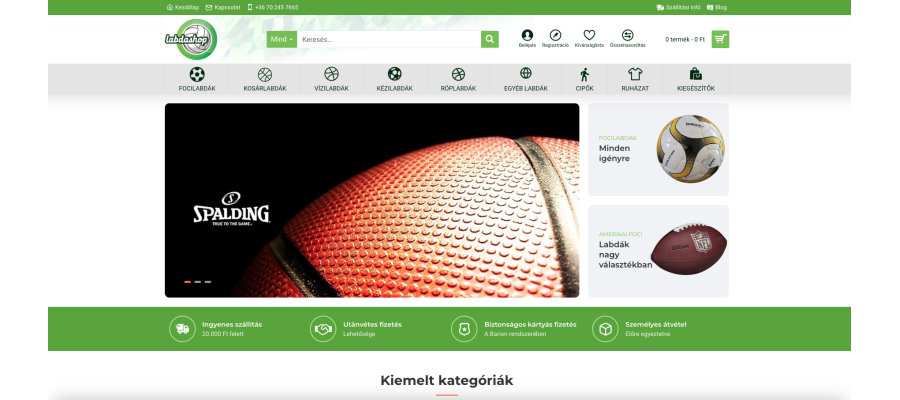Open the Kapcsolat link
The image size is (900, 400).
223,7
